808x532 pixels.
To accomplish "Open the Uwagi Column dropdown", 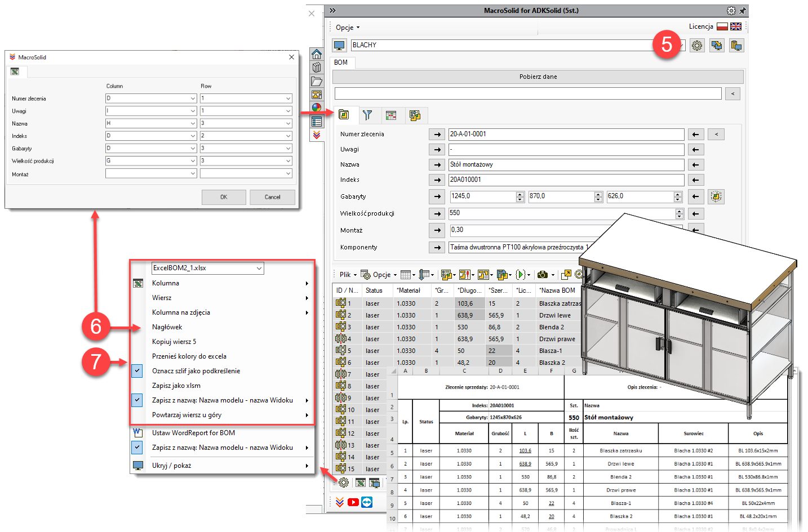I will [192, 111].
